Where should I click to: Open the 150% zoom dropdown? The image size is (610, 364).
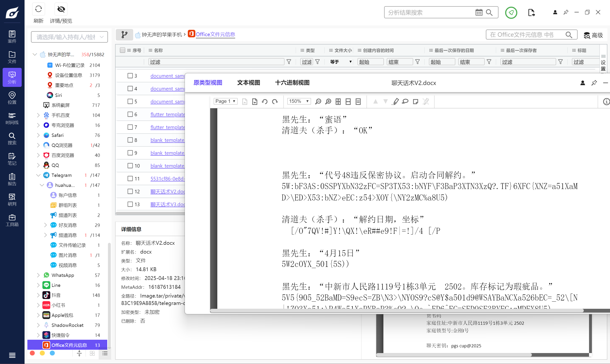coord(299,101)
